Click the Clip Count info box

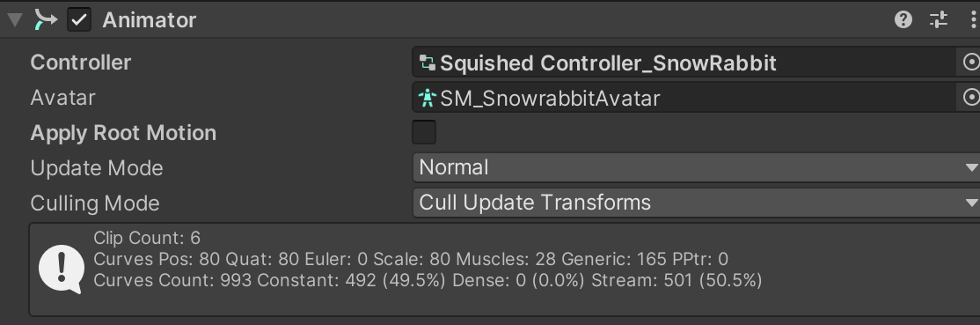[505, 269]
